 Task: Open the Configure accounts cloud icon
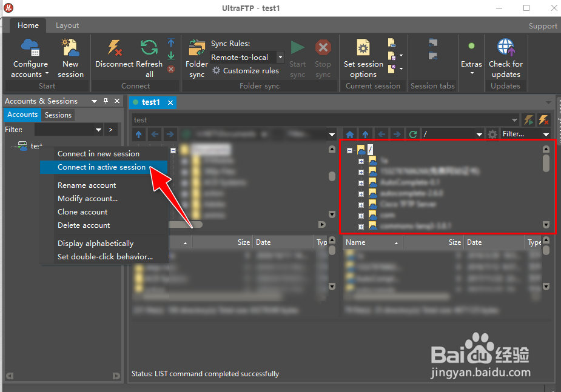tap(30, 47)
